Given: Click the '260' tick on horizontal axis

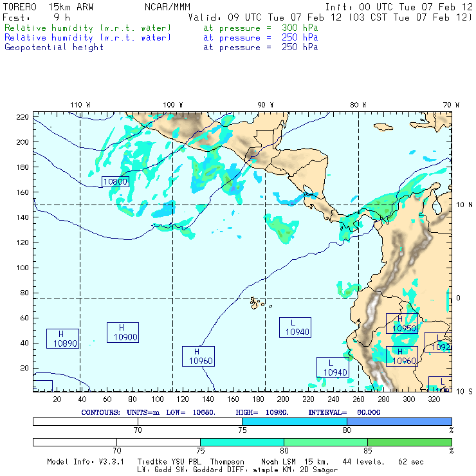Looking at the screenshot, I should coord(358,399).
